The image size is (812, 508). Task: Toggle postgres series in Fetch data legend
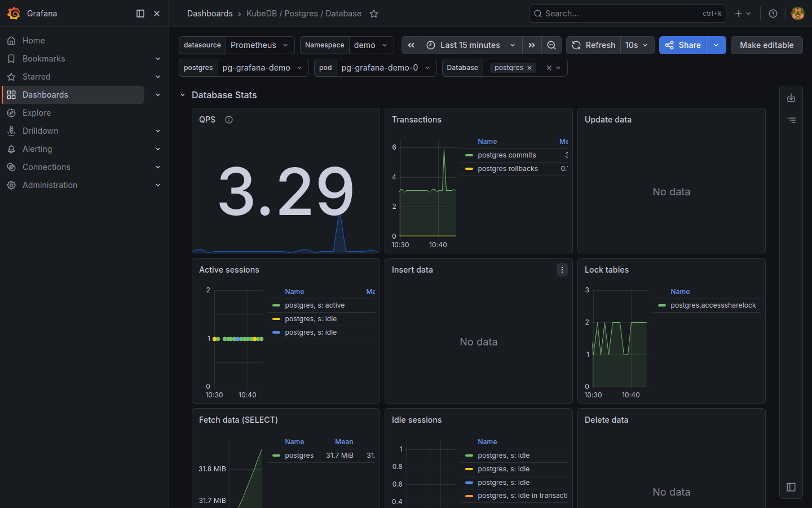[299, 456]
